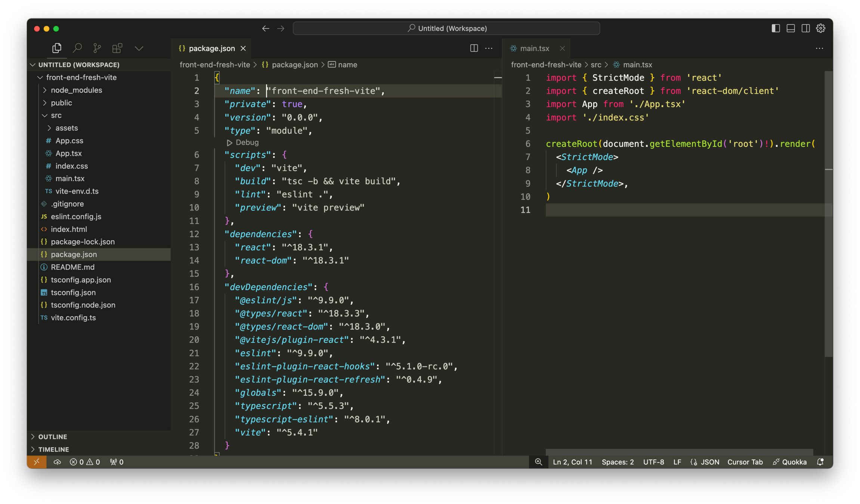Open the Manage gear icon
Viewport: 860px width, 504px height.
click(x=821, y=28)
